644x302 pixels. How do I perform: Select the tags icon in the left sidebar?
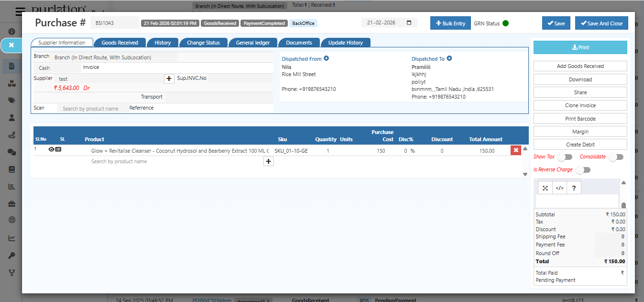[x=11, y=100]
